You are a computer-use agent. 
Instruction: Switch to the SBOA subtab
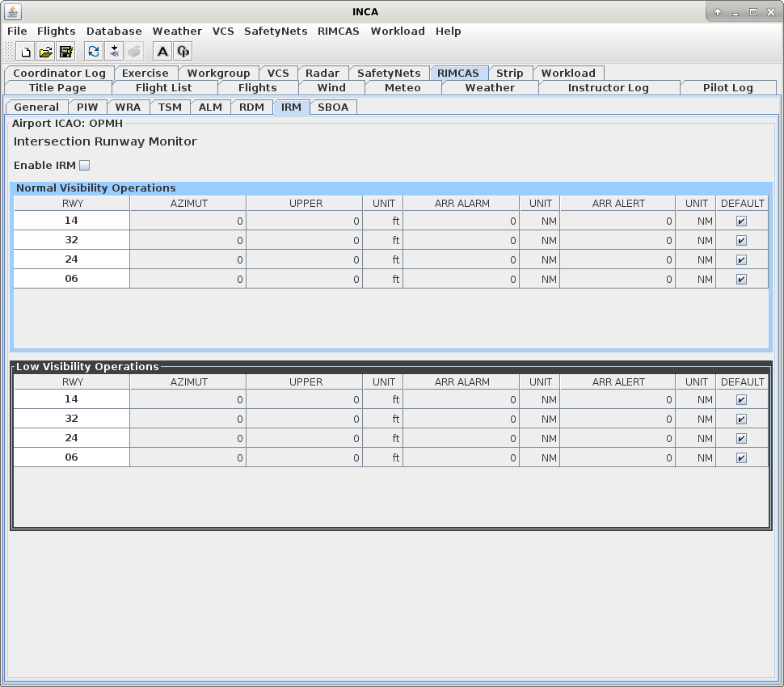(x=333, y=107)
